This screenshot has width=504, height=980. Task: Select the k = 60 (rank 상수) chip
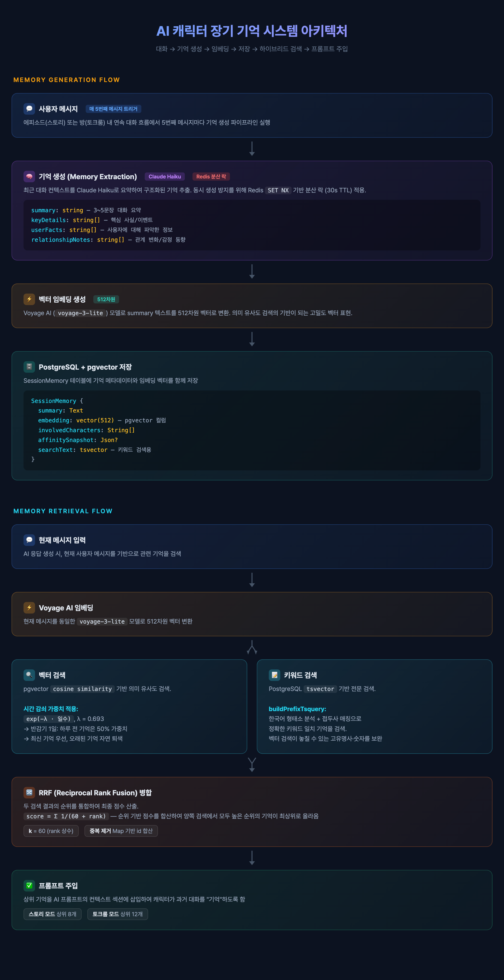tap(51, 831)
